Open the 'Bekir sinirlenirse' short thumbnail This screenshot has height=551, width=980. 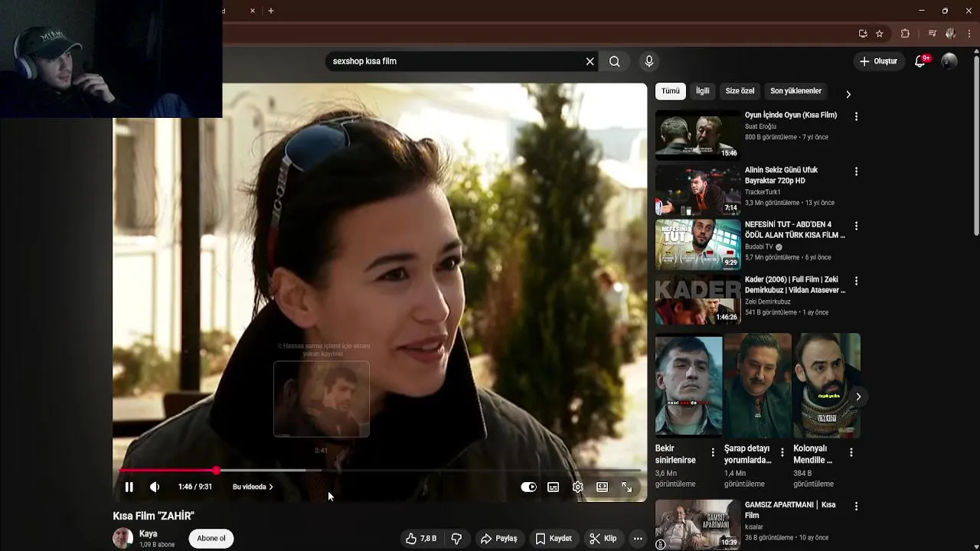pos(688,386)
